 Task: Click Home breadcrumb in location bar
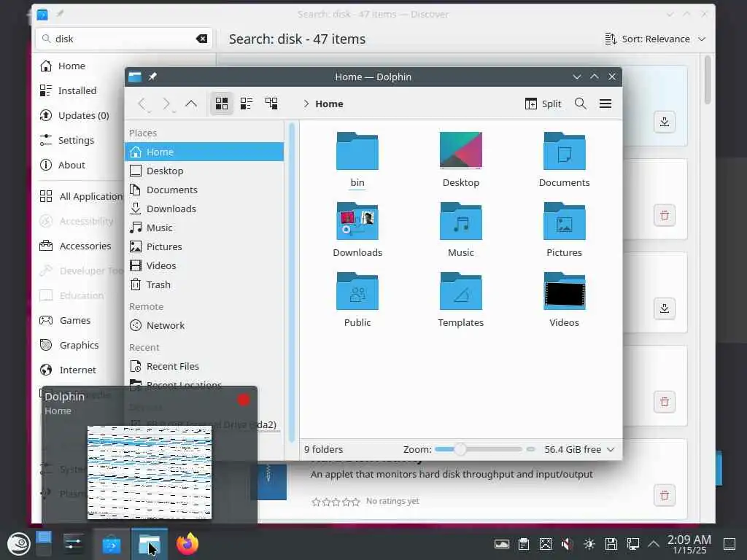(x=329, y=104)
